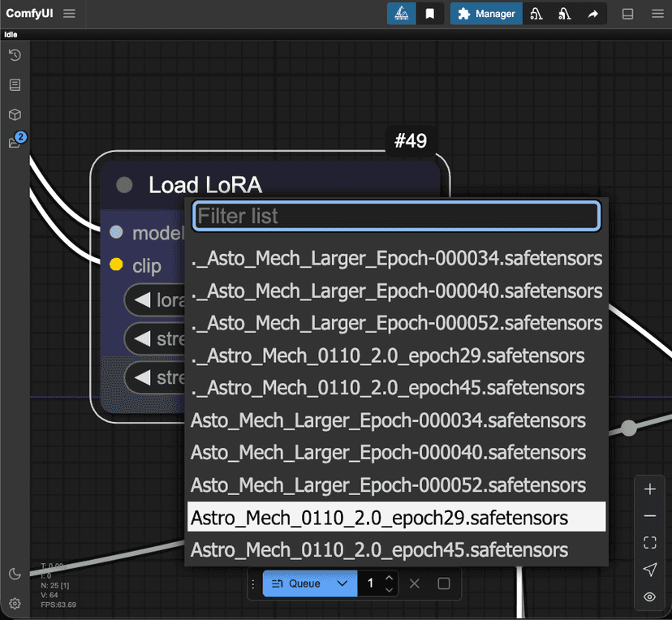Open settings gear in the sidebar
This screenshot has height=620, width=672.
15,603
